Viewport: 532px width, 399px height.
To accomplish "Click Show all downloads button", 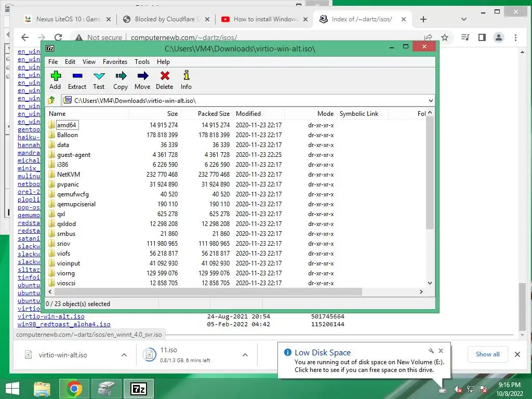I will click(x=487, y=354).
